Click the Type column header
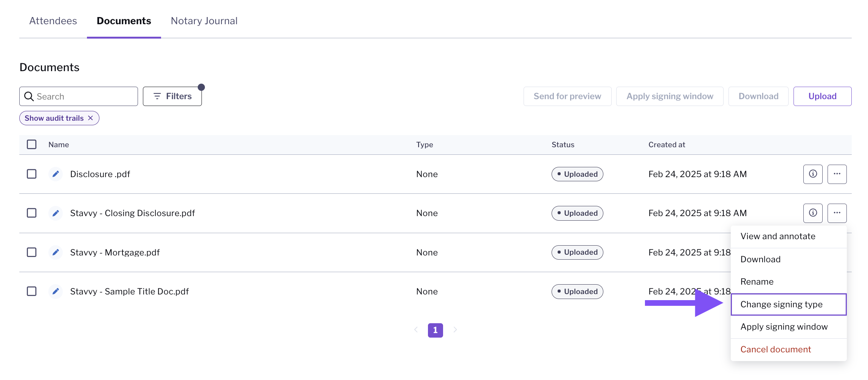The width and height of the screenshot is (868, 380). point(425,145)
